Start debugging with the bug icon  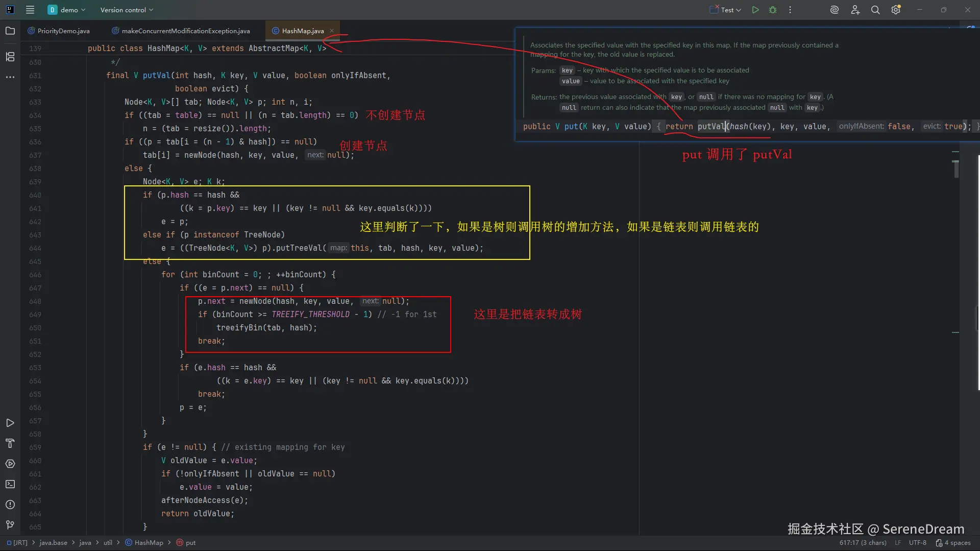click(x=773, y=10)
